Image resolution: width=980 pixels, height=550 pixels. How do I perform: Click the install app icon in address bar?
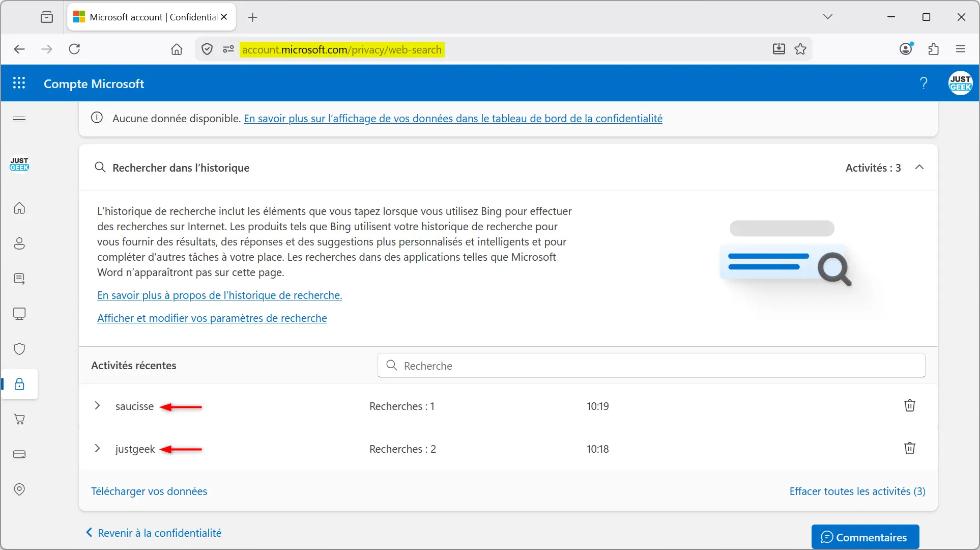[779, 49]
